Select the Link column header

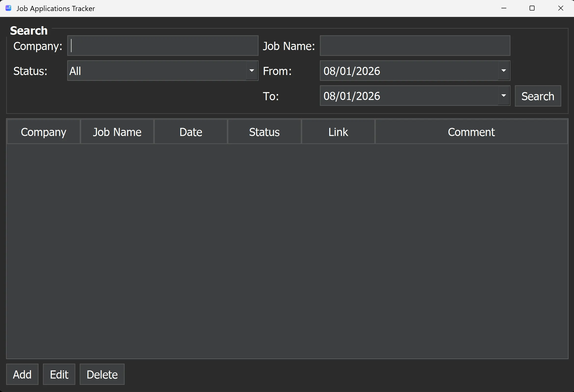[x=338, y=132]
